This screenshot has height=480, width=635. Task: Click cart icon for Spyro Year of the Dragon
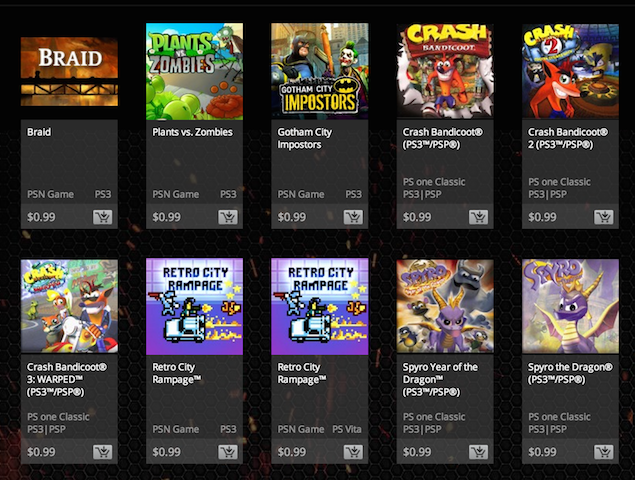click(478, 452)
